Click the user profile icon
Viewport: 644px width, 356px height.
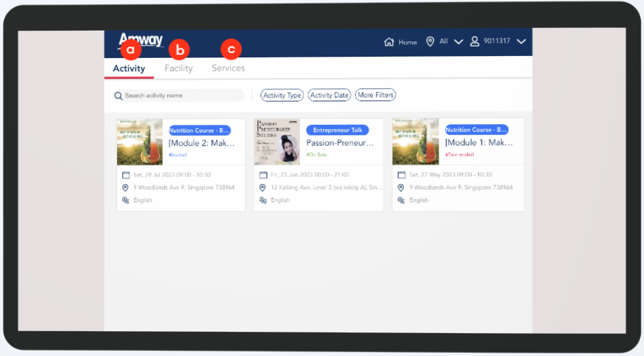coord(475,41)
